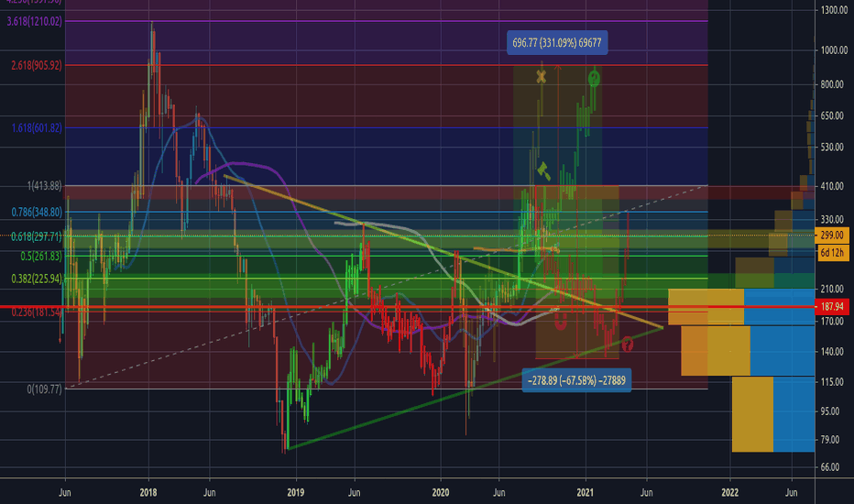Click the Jun label between 2019 and 2020
Screen dimensions: 854x504
(354, 493)
